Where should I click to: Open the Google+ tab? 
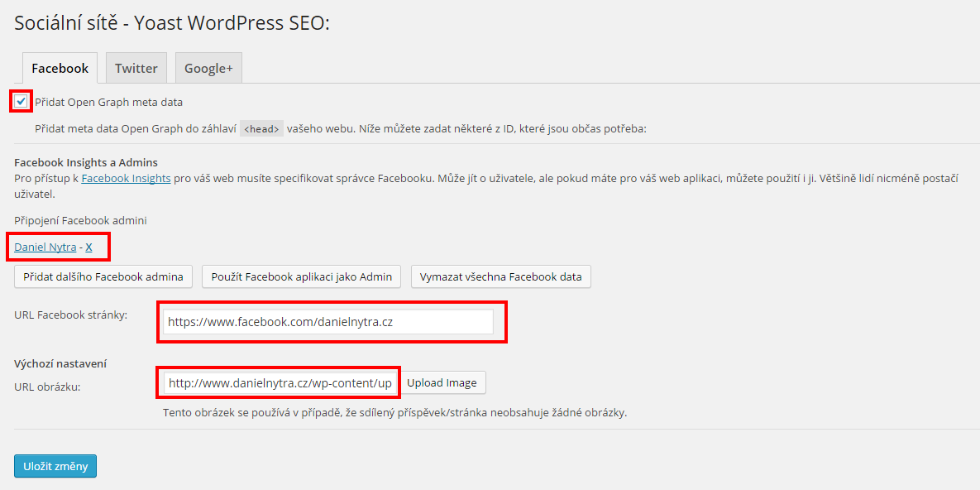tap(208, 68)
